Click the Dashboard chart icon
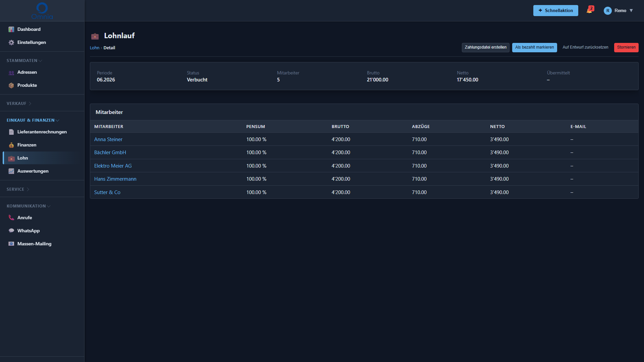 (x=11, y=29)
